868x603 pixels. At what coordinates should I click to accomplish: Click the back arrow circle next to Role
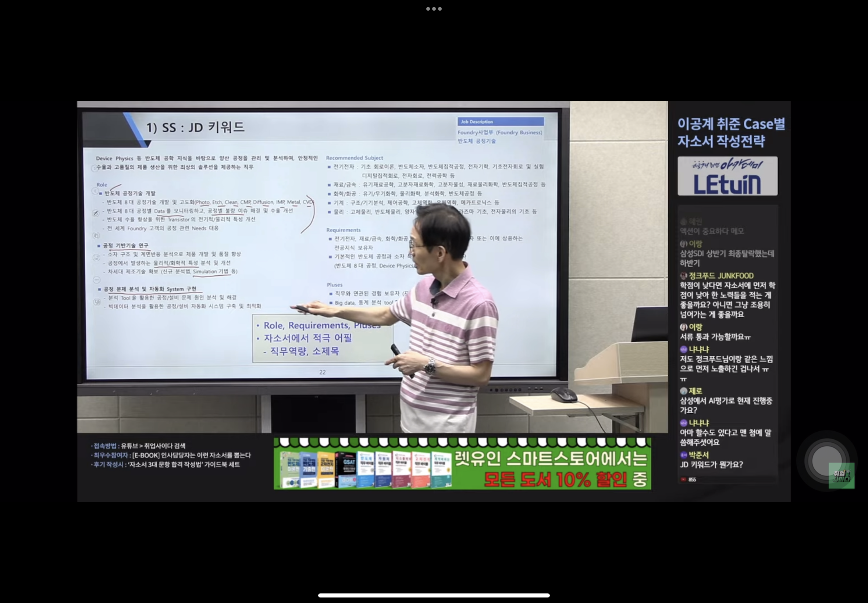[x=95, y=191]
